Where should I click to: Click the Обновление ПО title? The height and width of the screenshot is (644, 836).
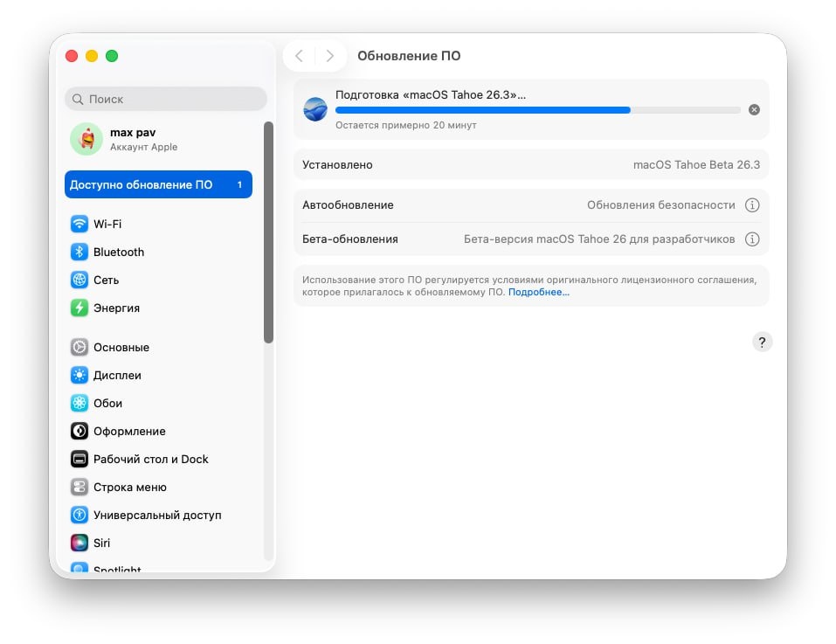(409, 56)
